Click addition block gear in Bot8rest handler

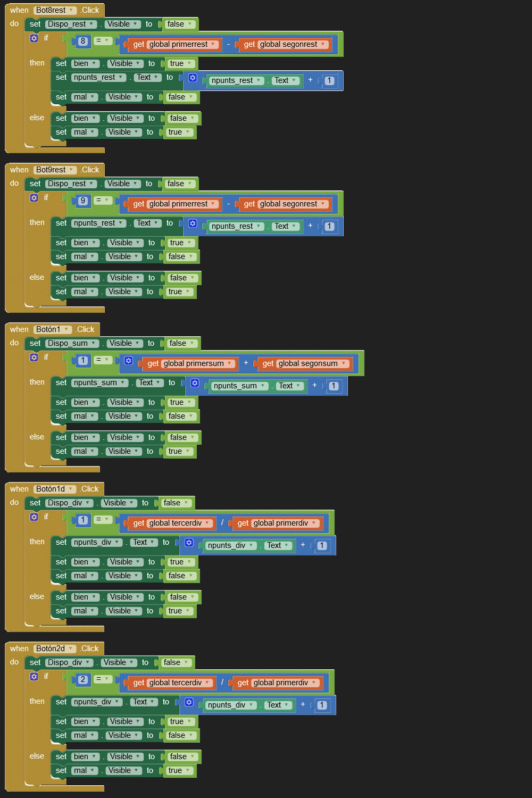pyautogui.click(x=193, y=78)
